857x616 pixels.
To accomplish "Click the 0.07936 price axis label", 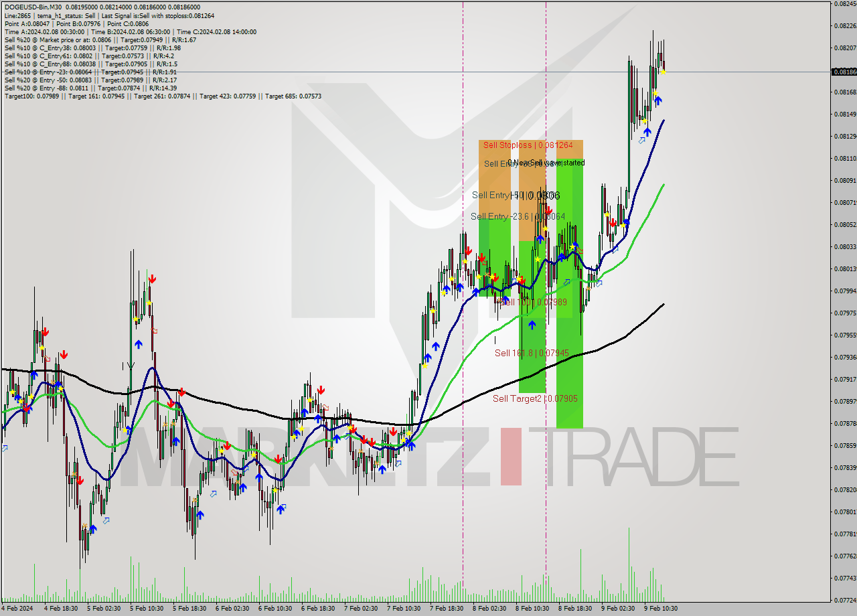I will click(x=844, y=357).
